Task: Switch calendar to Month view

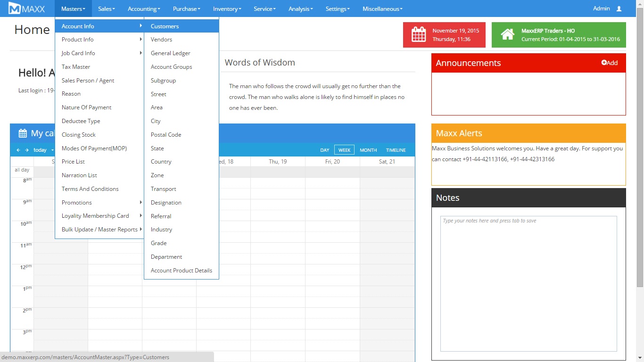Action: pos(368,150)
